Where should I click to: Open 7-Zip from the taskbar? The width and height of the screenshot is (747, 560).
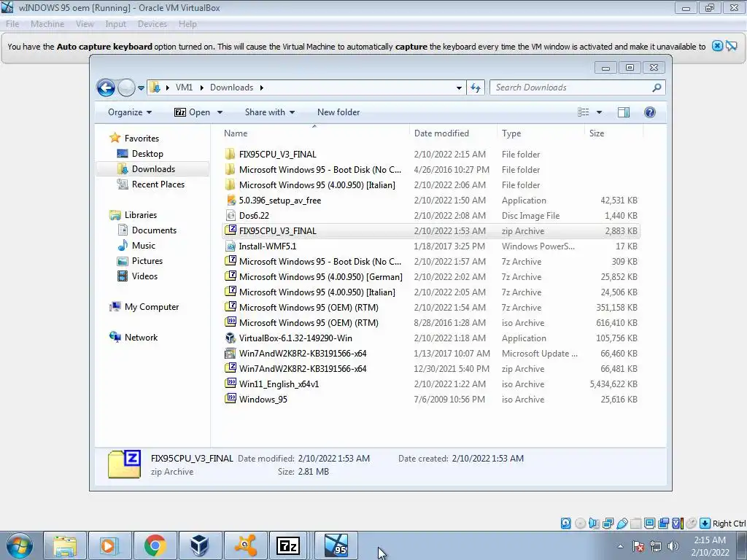287,545
